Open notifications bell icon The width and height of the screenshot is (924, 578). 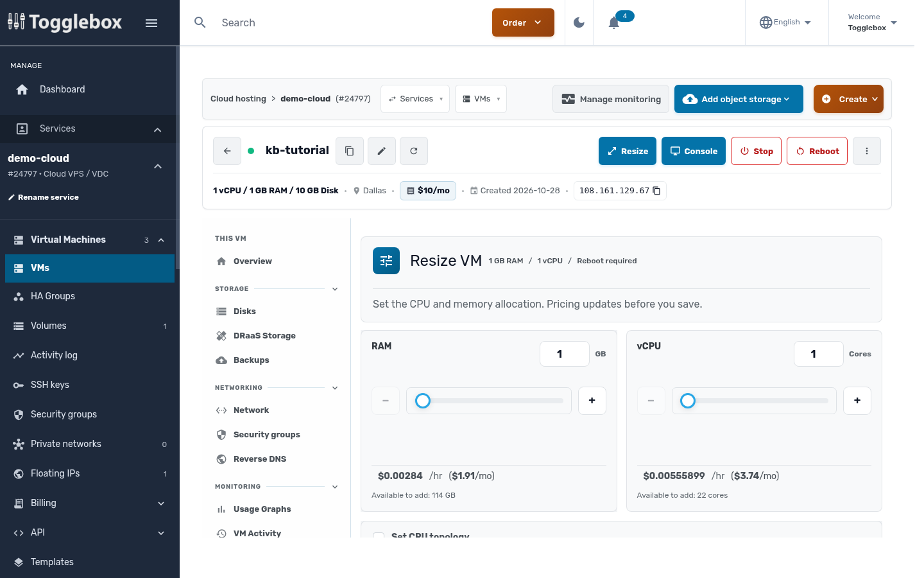point(614,23)
